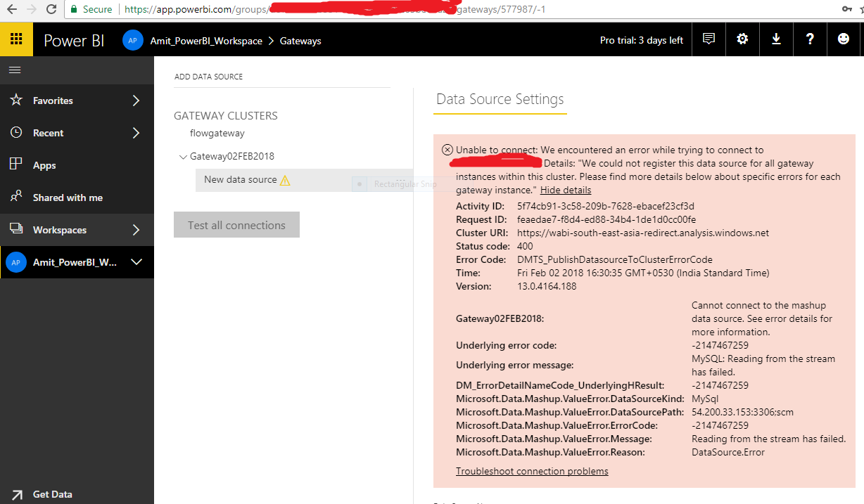
Task: Collapse the Amit_PowerBI workspace down chevron
Action: pos(136,262)
